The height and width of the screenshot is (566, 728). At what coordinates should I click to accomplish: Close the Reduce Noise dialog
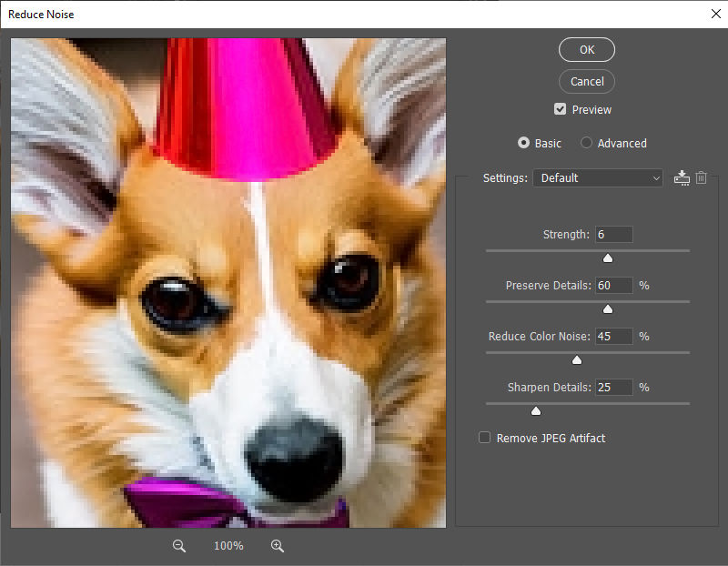(716, 14)
